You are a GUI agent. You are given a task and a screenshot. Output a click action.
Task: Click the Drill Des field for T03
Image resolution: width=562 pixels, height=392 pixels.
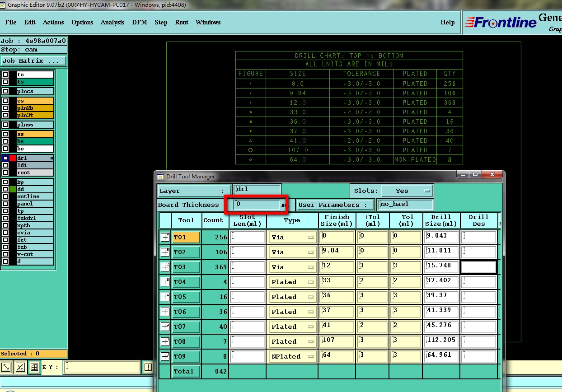point(478,267)
